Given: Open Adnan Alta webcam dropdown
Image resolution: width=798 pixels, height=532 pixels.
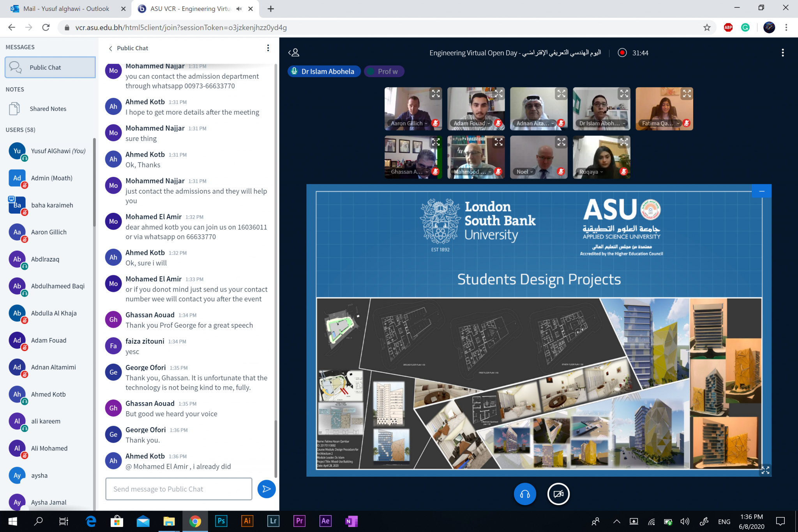Looking at the screenshot, I should (535, 123).
